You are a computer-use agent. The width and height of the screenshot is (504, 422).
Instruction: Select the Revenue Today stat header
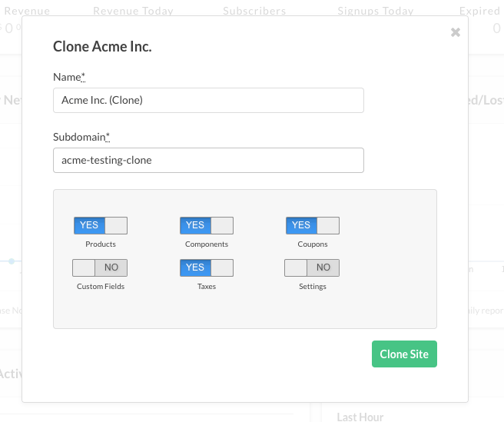click(133, 12)
